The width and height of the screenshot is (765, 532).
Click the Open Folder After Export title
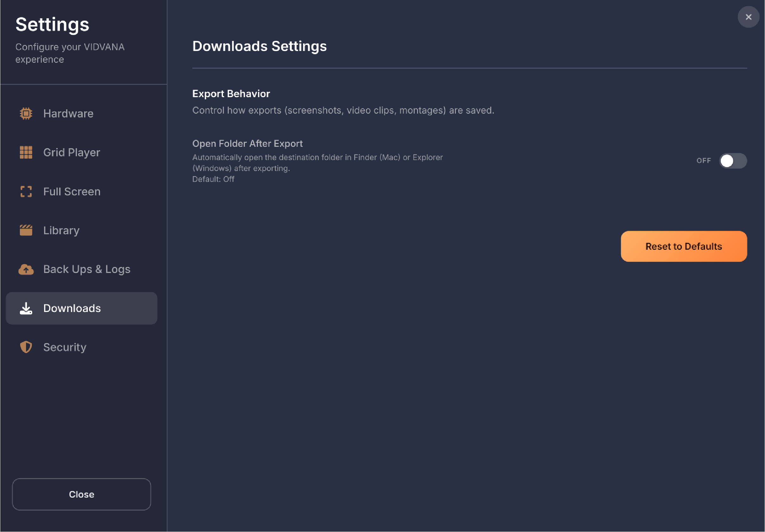coord(247,144)
